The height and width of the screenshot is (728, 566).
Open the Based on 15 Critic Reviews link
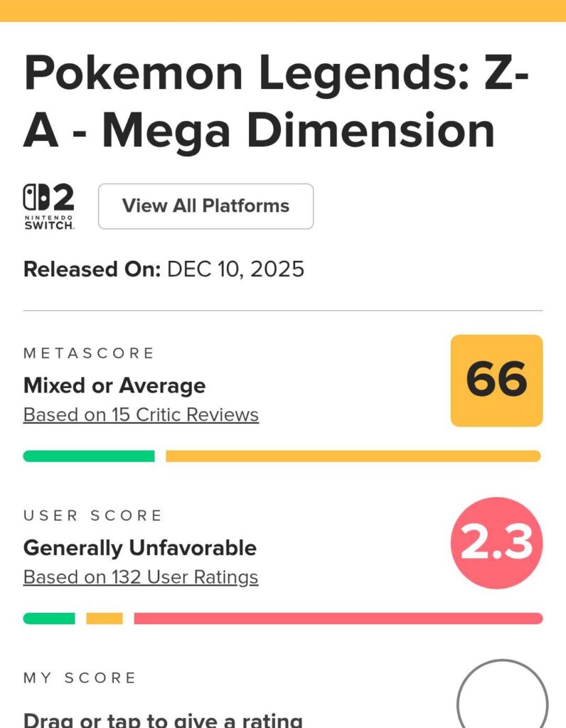pyautogui.click(x=141, y=414)
